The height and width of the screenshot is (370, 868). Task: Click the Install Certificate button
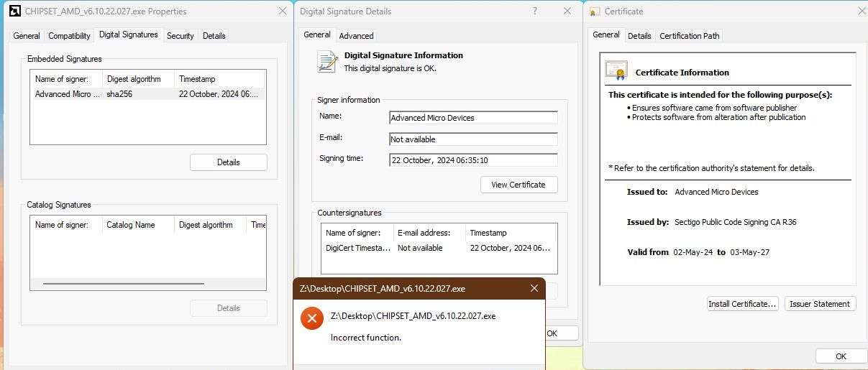[x=743, y=304]
